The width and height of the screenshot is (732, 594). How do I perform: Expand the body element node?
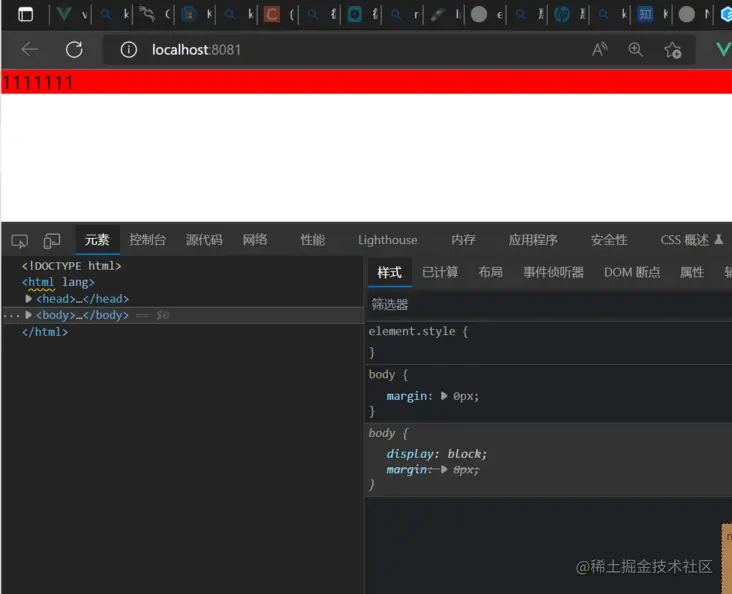click(28, 315)
